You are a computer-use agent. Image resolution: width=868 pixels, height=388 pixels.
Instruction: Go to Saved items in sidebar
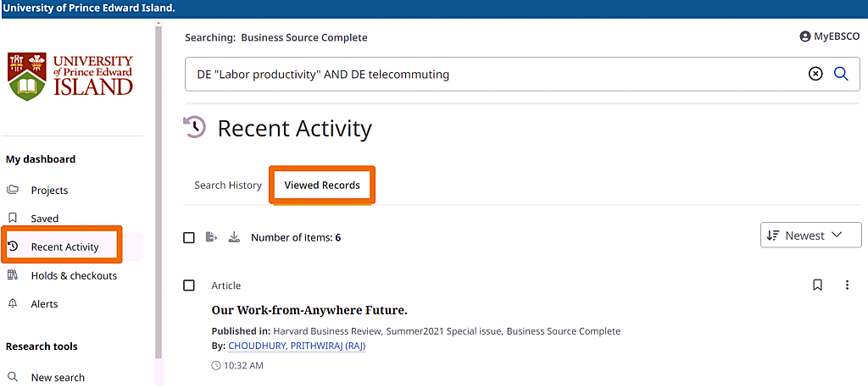tap(44, 219)
